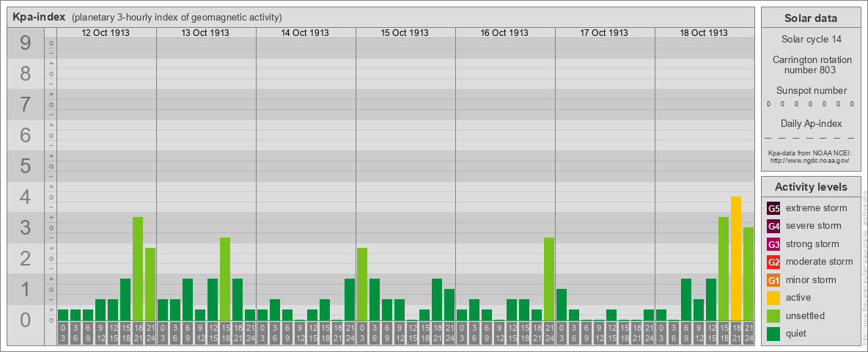Click the 15-18 quiet bar on 12 Oct
The width and height of the screenshot is (868, 352).
(x=125, y=299)
